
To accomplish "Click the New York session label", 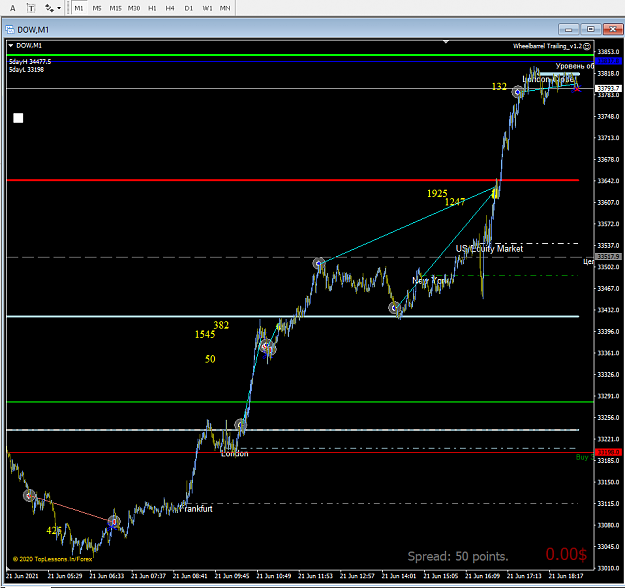I will tap(430, 281).
